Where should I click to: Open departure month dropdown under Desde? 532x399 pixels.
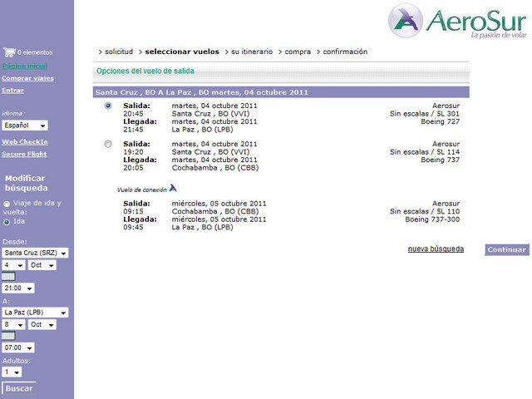pyautogui.click(x=42, y=265)
